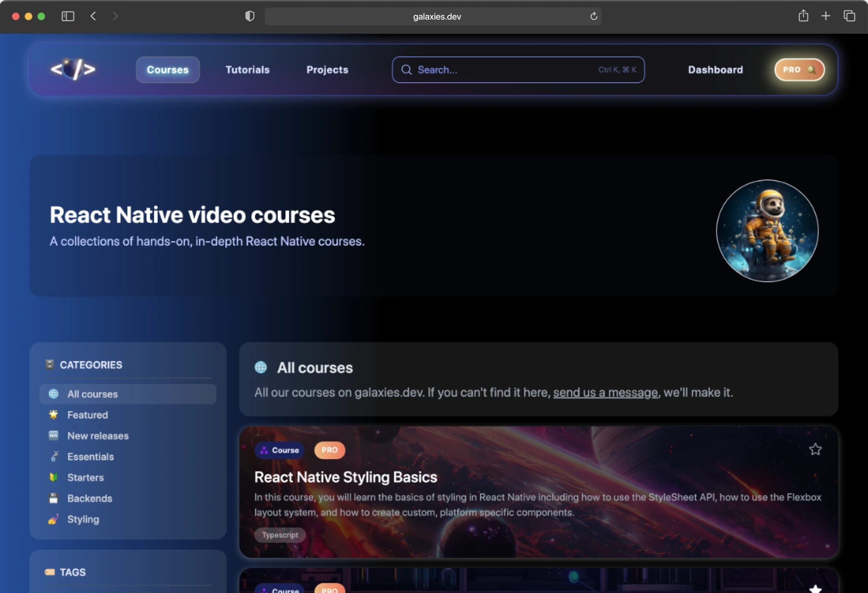This screenshot has width=868, height=593.
Task: Click the Backends icon
Action: click(x=53, y=498)
